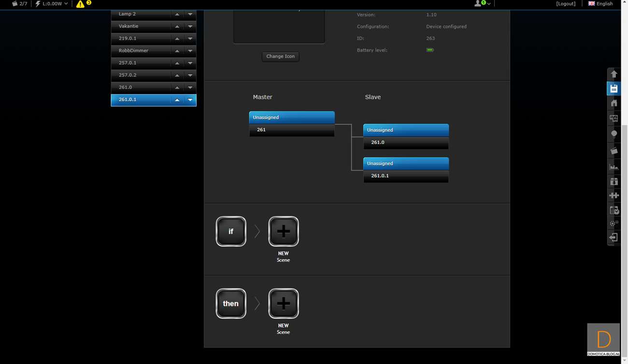Viewport: 628px width, 364px height.
Task: Open the energy chart icon in sidebar
Action: point(614,167)
